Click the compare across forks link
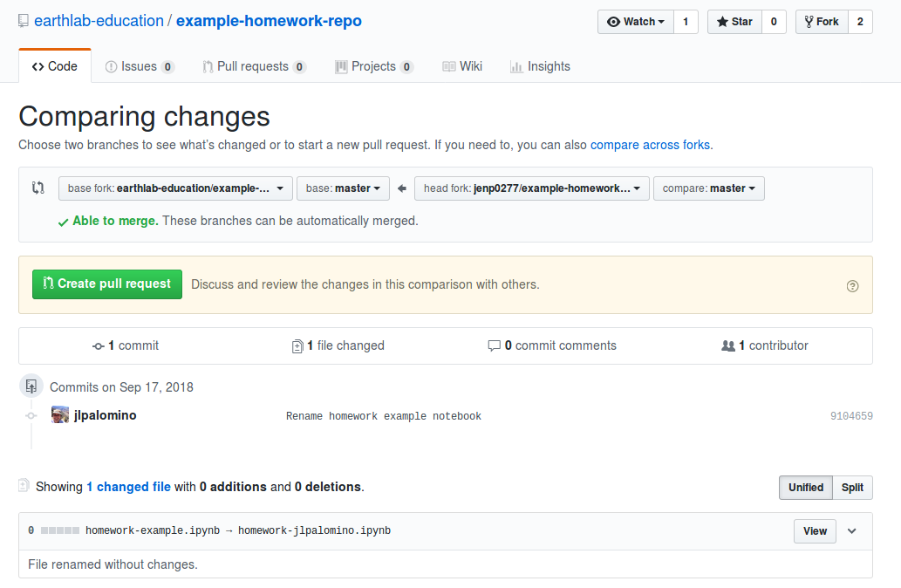901x588 pixels. click(x=650, y=145)
